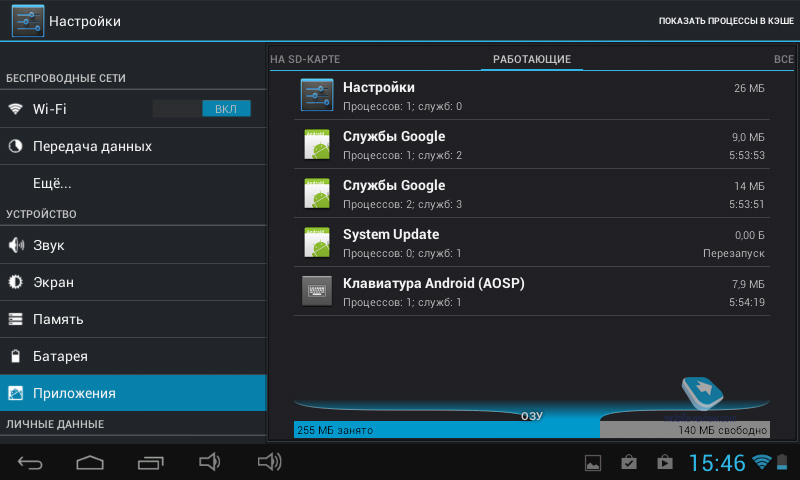Open the Память settings entry
The width and height of the screenshot is (800, 480).
tap(133, 319)
